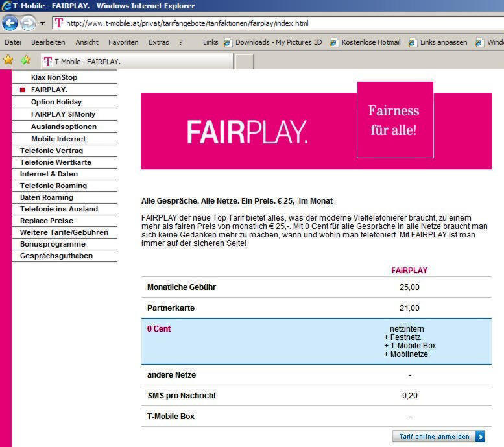Open the recent pages dropdown arrow

click(x=42, y=23)
